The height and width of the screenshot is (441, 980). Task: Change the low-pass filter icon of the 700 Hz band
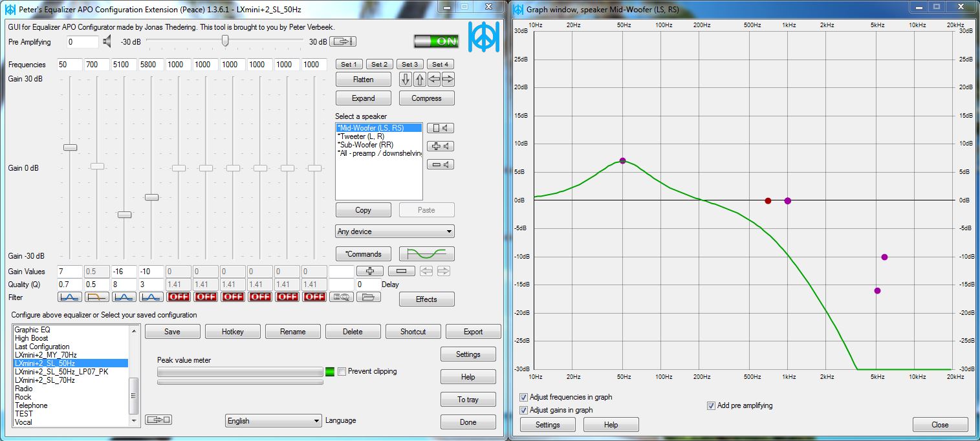point(97,297)
